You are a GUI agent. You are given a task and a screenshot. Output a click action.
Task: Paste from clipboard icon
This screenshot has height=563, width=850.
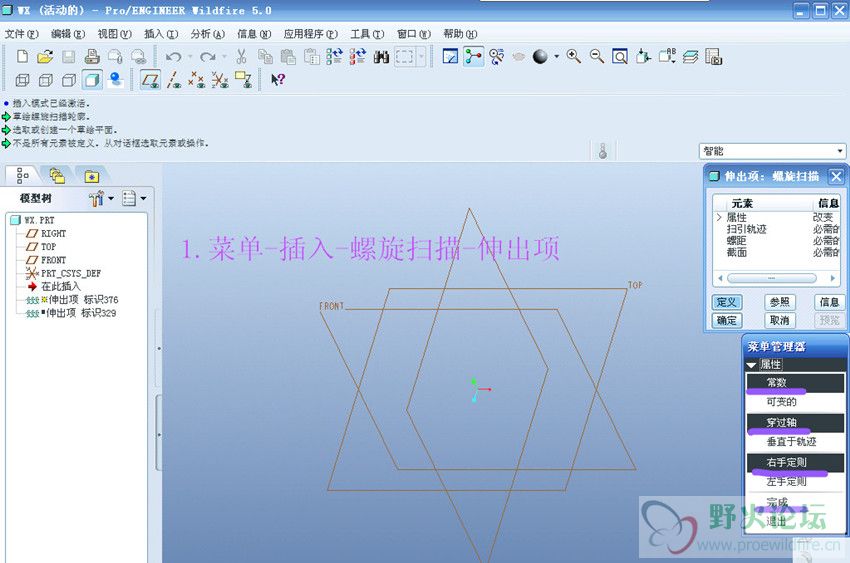[x=288, y=56]
